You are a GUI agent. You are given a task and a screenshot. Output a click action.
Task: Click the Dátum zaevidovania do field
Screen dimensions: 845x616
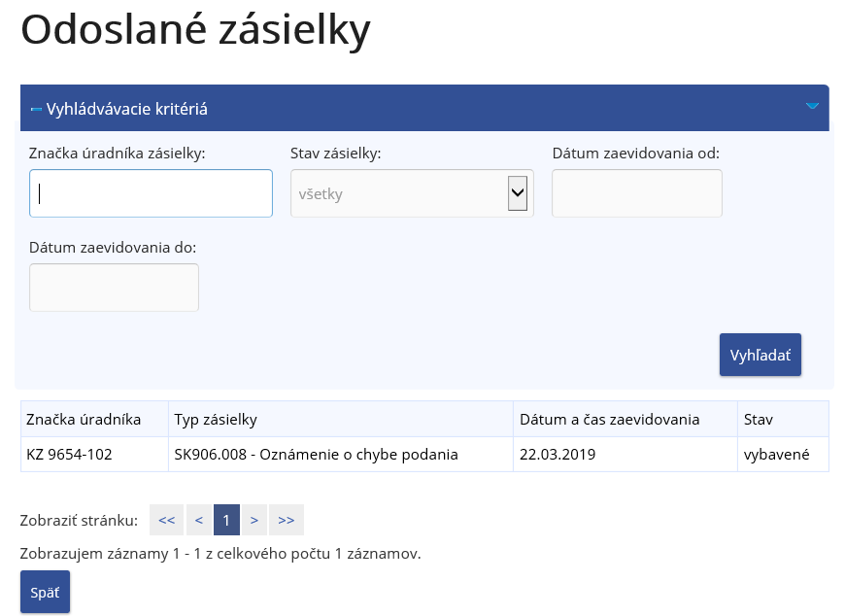pyautogui.click(x=115, y=288)
